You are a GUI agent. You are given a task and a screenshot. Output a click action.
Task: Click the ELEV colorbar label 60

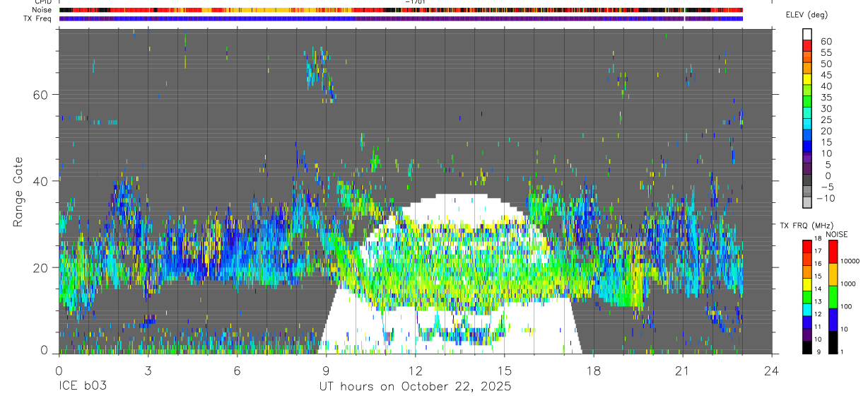tap(826, 41)
